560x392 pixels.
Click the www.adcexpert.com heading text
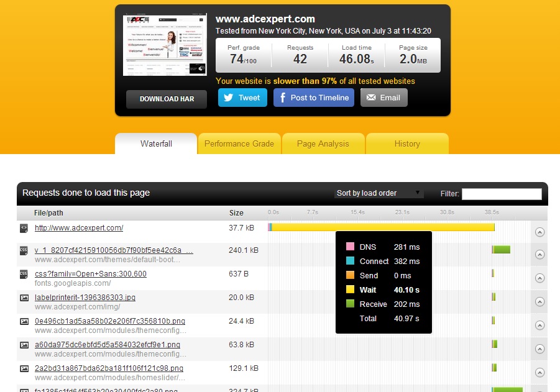click(265, 19)
